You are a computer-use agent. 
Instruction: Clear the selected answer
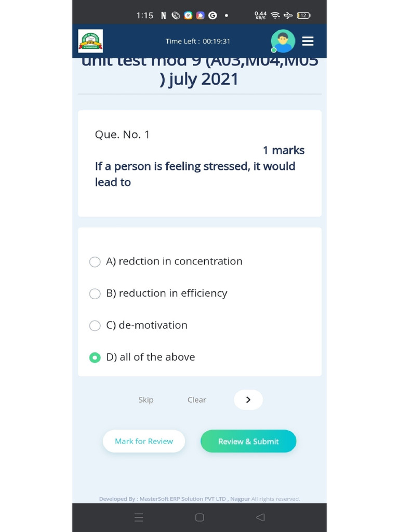click(x=197, y=400)
